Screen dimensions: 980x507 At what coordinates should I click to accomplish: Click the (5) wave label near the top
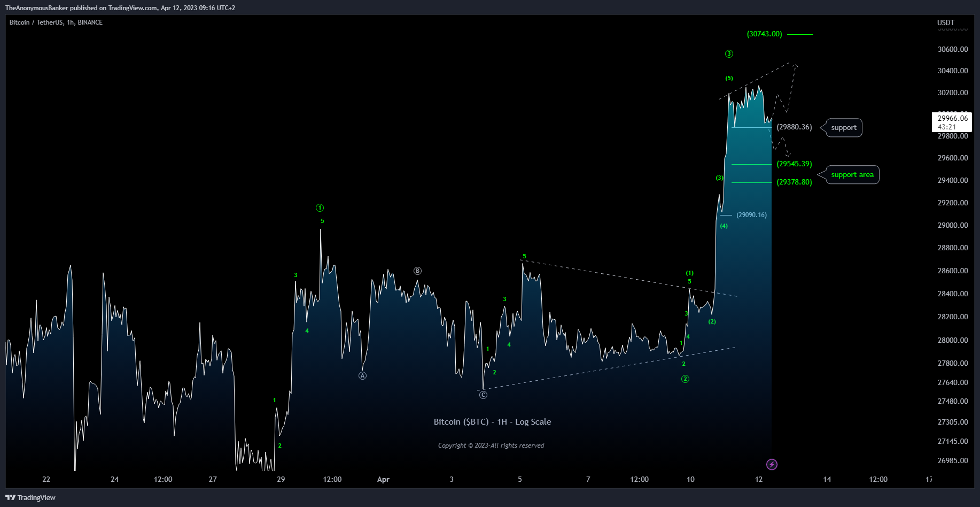729,78
